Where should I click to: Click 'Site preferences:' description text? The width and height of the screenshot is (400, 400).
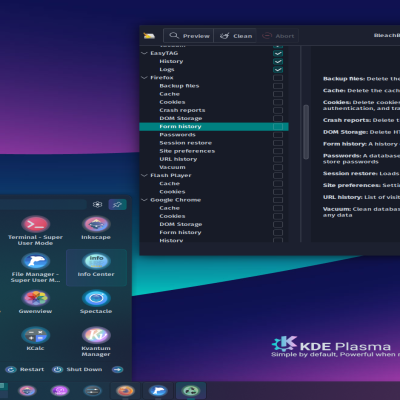(351, 185)
